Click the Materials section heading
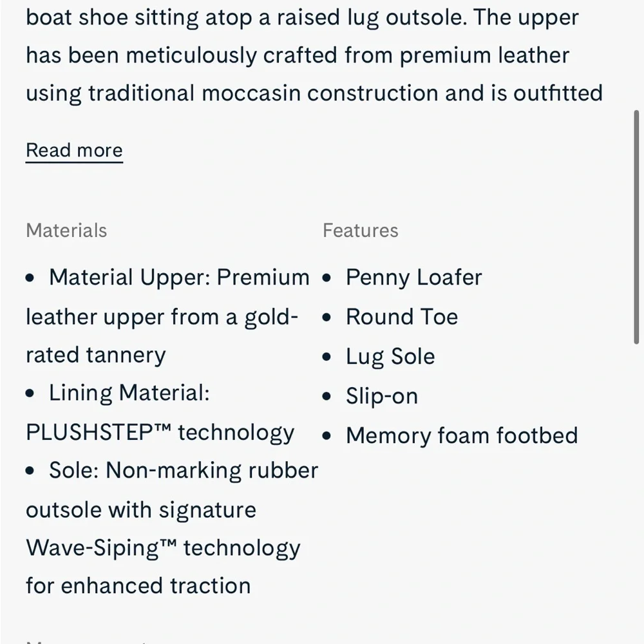Screen dimensions: 644x644 (66, 231)
